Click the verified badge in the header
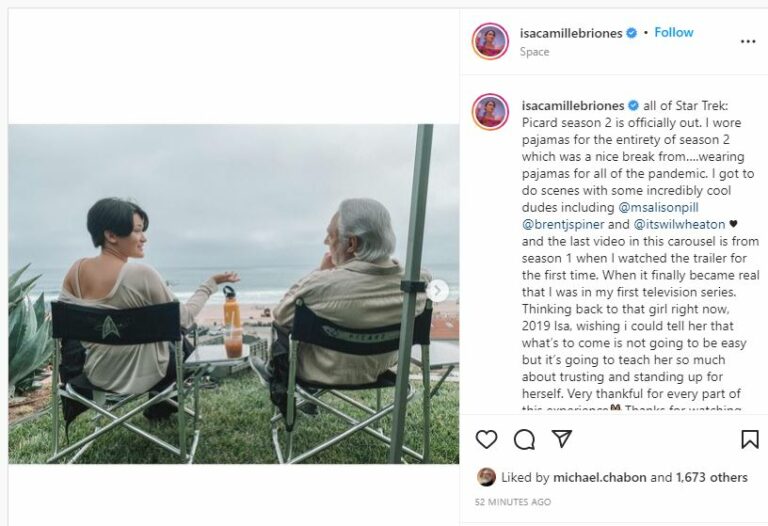768x526 pixels. [x=631, y=33]
